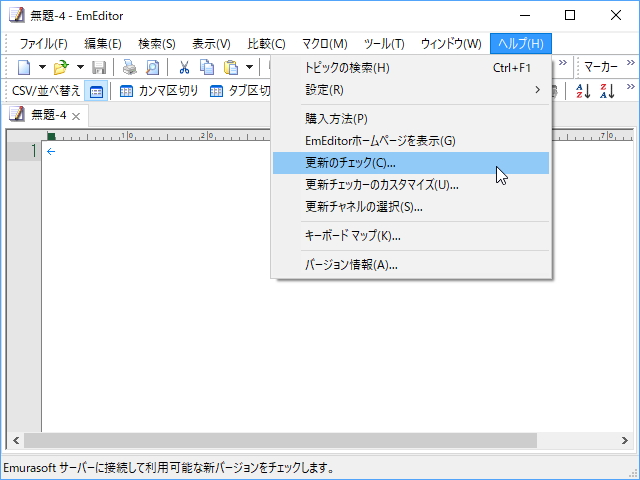Choose バージョン情報(A)... menu item
Viewport: 640px width, 480px height.
pyautogui.click(x=411, y=265)
